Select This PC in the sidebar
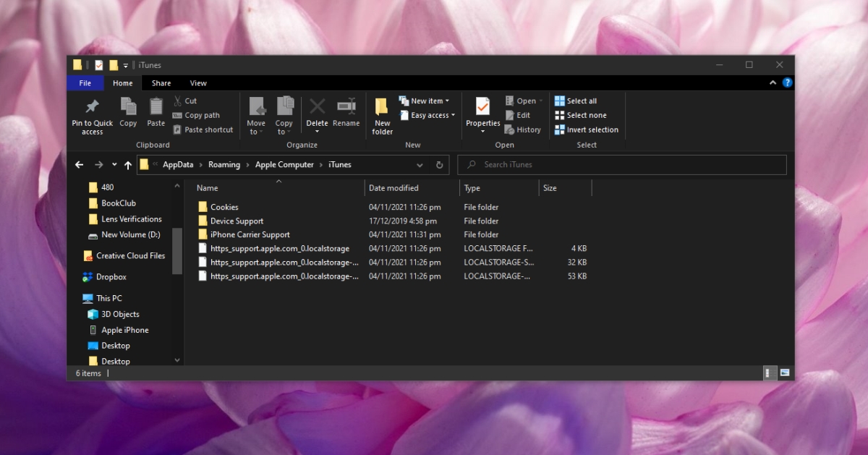The width and height of the screenshot is (868, 455). (x=109, y=298)
